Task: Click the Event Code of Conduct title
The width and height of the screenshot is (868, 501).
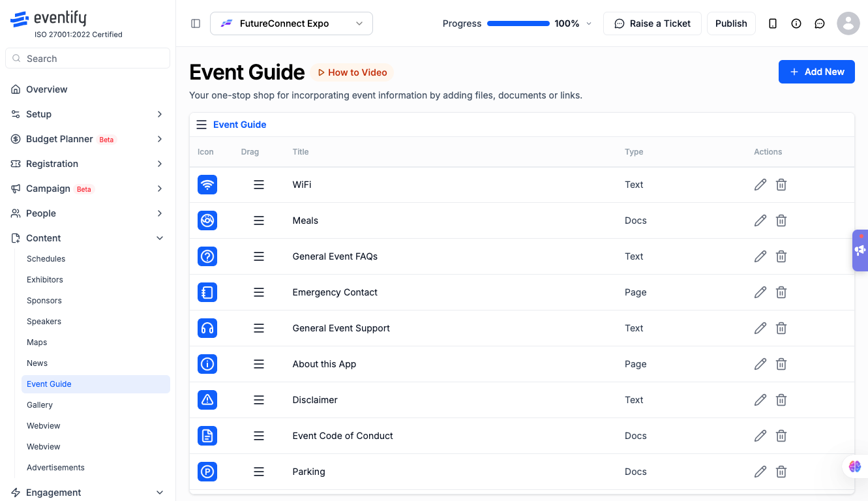Action: [343, 436]
